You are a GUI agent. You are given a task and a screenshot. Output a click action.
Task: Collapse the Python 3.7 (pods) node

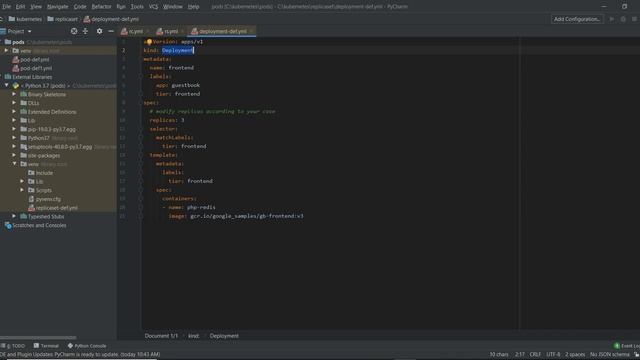point(7,86)
